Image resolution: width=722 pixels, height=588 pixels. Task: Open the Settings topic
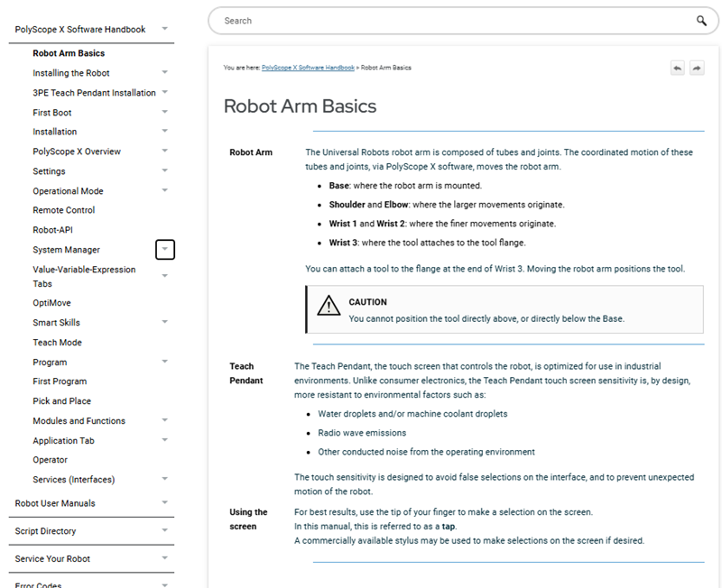pos(49,171)
